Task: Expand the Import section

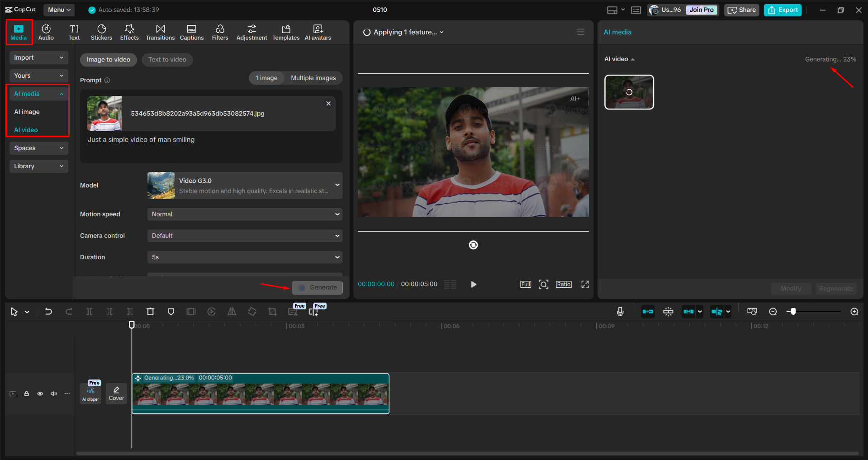Action: coord(38,57)
